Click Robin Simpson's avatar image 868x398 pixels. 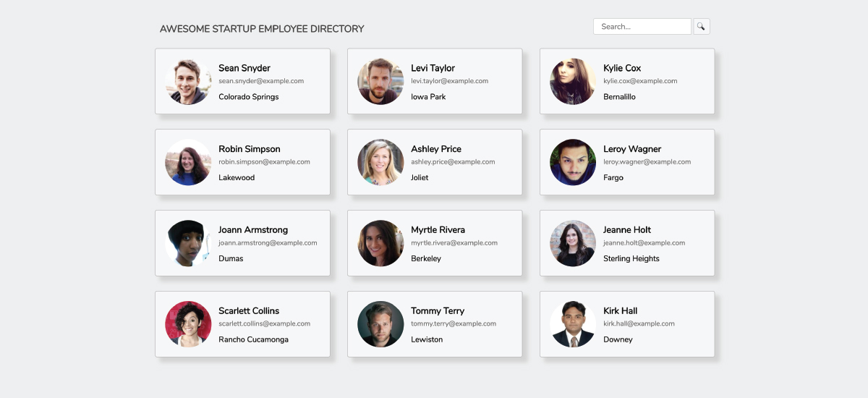pyautogui.click(x=188, y=163)
